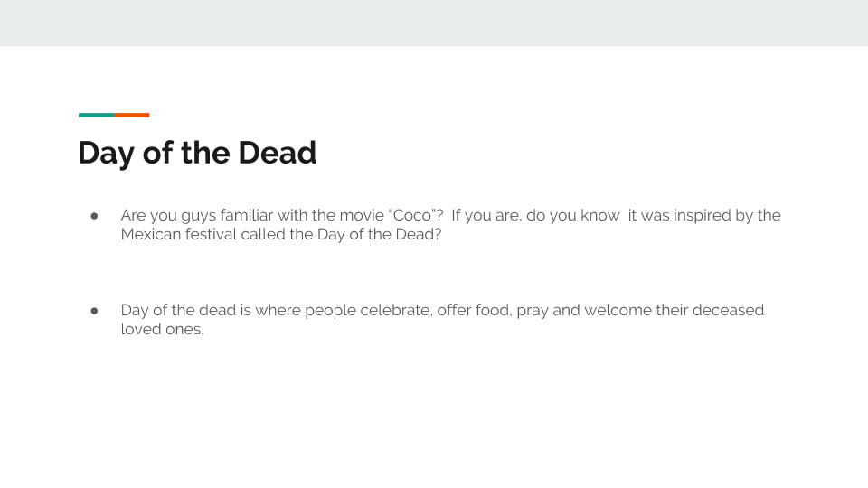Click the phrase "it was inspired by the"
The height and width of the screenshot is (488, 868).
(x=704, y=216)
